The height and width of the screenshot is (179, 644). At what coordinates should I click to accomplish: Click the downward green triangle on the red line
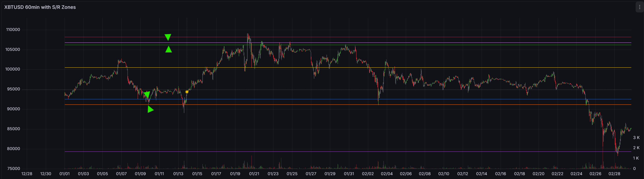tap(168, 37)
